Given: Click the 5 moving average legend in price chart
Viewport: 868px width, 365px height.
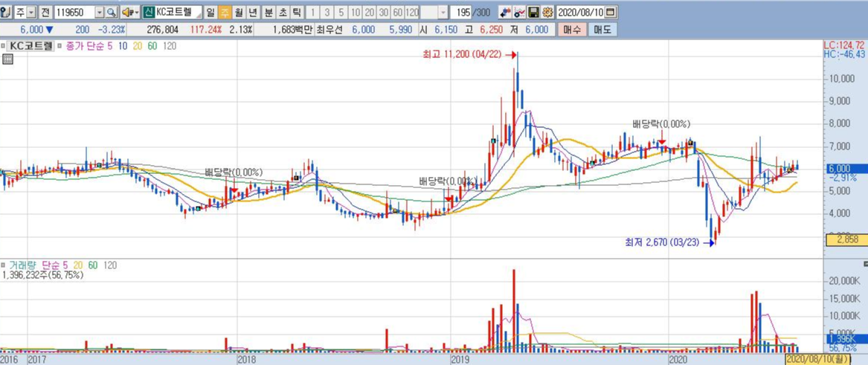Looking at the screenshot, I should (109, 46).
